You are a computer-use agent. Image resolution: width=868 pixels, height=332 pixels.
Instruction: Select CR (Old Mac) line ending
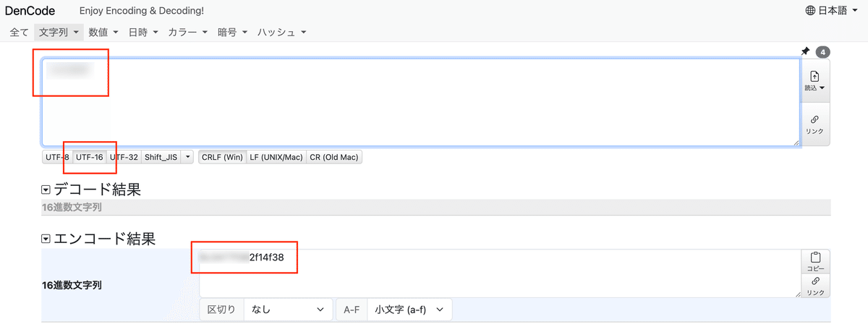click(x=334, y=157)
